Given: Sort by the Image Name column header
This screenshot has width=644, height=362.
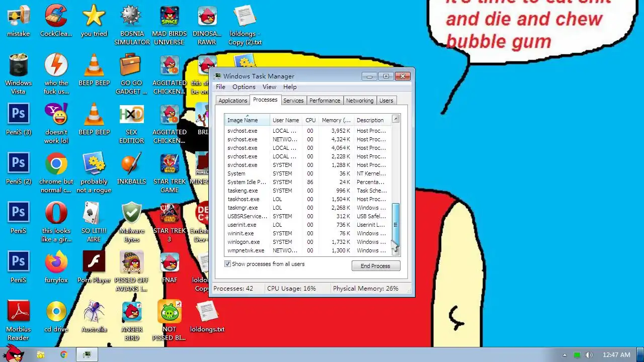Looking at the screenshot, I should [x=247, y=120].
